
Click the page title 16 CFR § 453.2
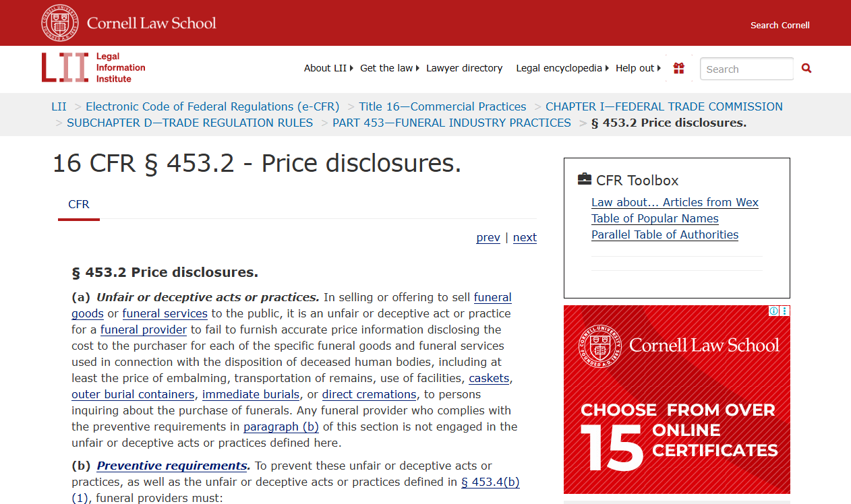tap(257, 164)
